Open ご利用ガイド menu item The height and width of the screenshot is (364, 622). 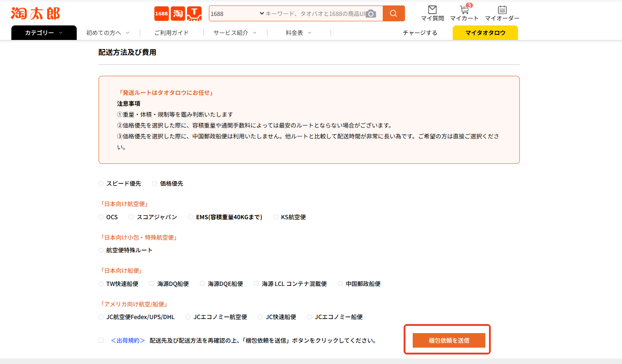tap(172, 33)
